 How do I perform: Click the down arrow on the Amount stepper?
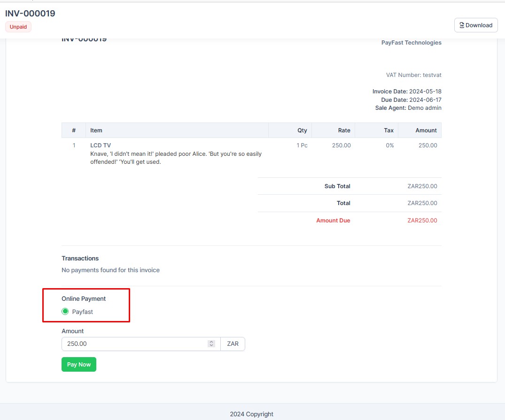click(x=211, y=345)
